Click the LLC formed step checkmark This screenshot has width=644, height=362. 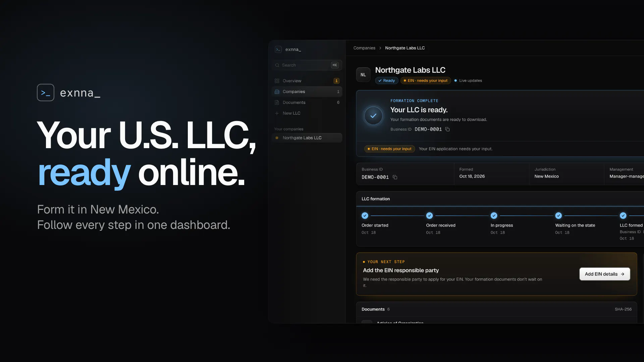point(623,216)
